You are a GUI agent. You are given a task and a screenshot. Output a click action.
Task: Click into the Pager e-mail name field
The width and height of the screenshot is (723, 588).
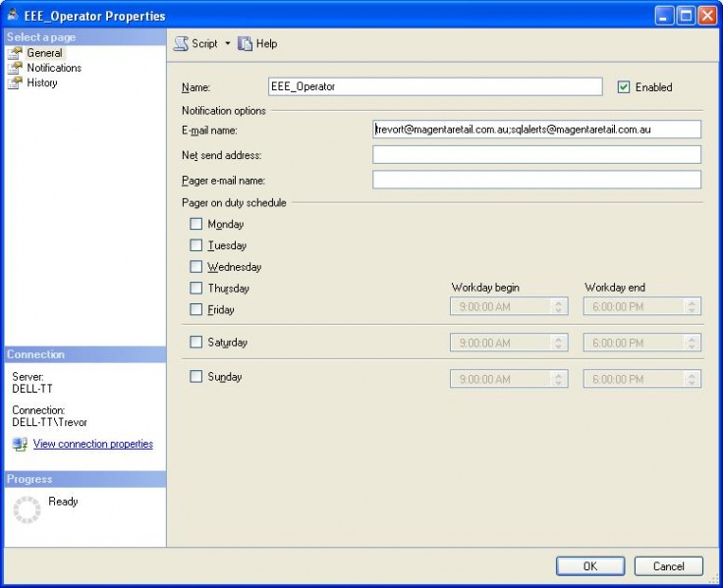(x=536, y=180)
